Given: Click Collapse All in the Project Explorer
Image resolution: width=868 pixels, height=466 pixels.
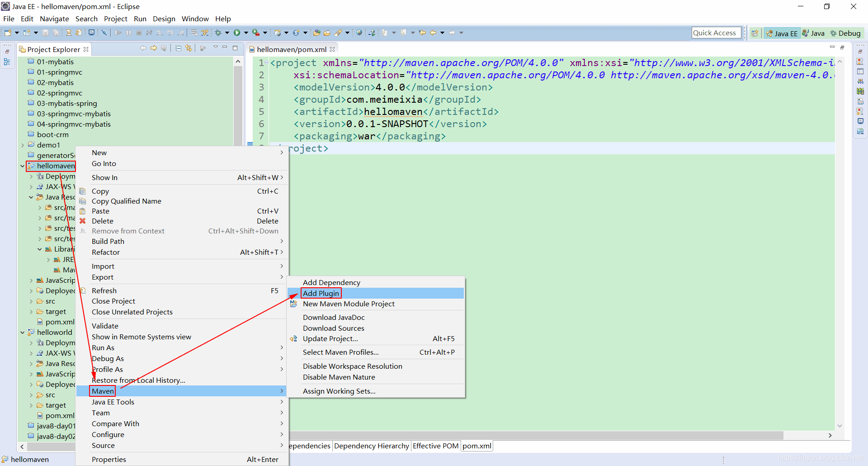Looking at the screenshot, I should click(x=179, y=48).
